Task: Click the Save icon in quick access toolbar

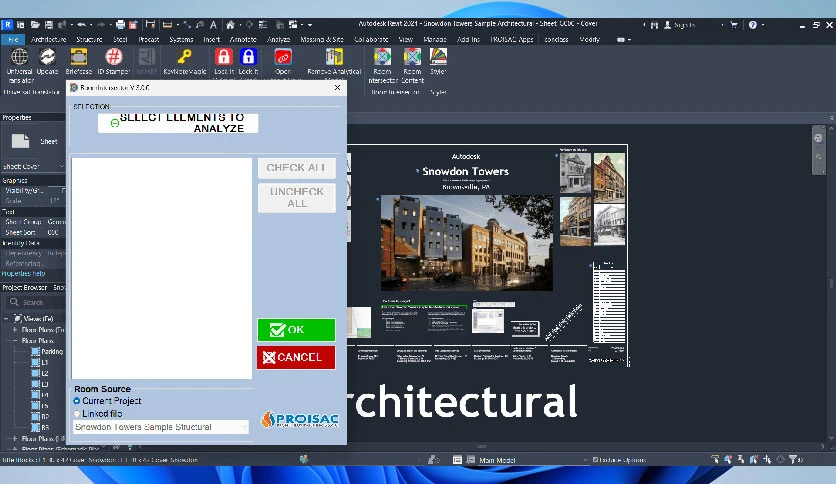Action: pos(49,25)
